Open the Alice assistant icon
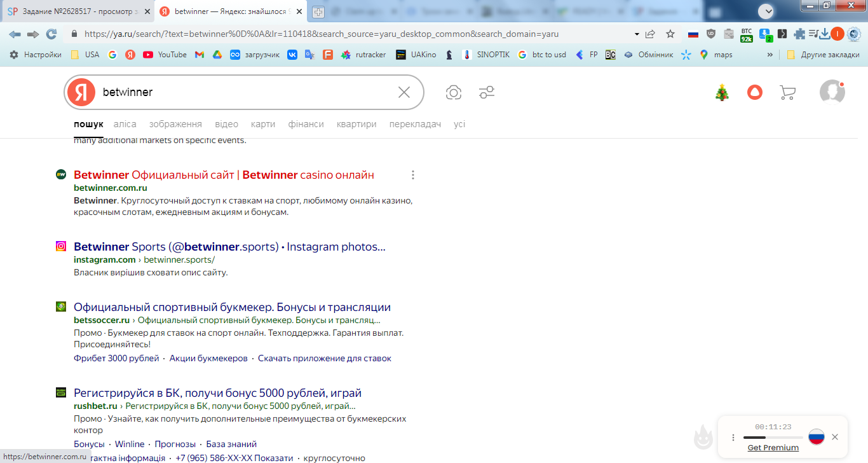 tap(755, 92)
